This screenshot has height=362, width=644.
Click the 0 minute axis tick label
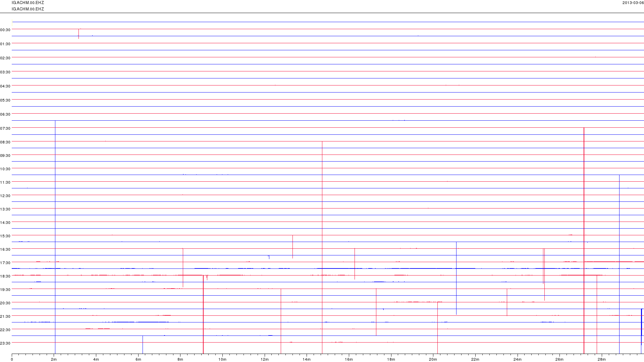point(12,360)
